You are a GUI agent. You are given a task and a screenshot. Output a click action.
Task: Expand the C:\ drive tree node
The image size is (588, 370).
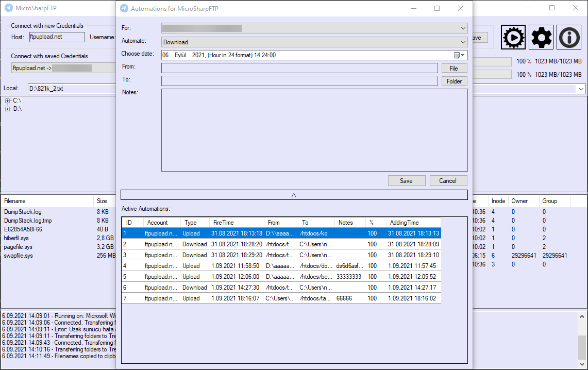[x=8, y=100]
